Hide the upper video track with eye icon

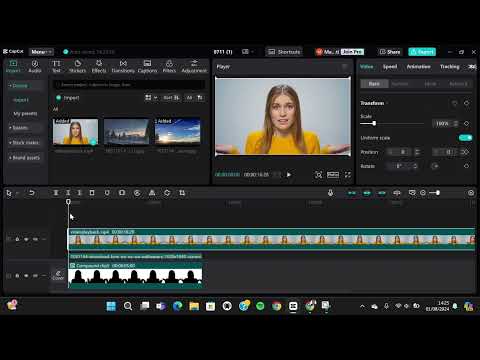[x=26, y=239]
